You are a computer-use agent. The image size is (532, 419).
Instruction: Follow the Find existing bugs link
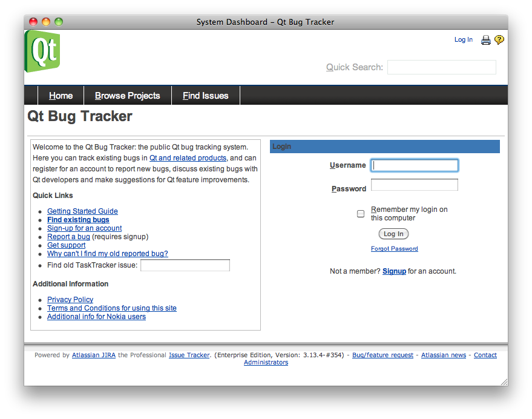pyautogui.click(x=78, y=220)
